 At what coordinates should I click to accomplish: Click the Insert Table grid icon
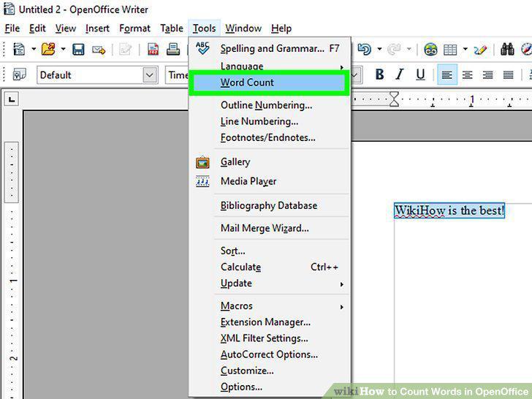click(x=450, y=50)
